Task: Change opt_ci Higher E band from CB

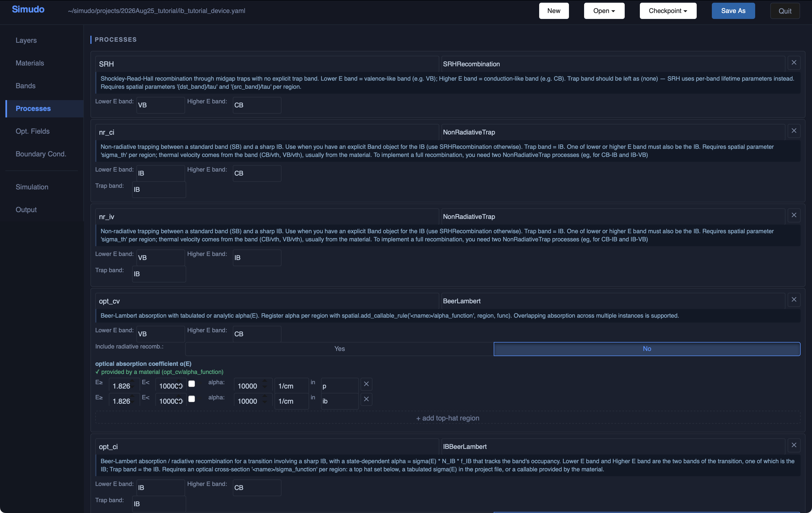Action: [257, 488]
